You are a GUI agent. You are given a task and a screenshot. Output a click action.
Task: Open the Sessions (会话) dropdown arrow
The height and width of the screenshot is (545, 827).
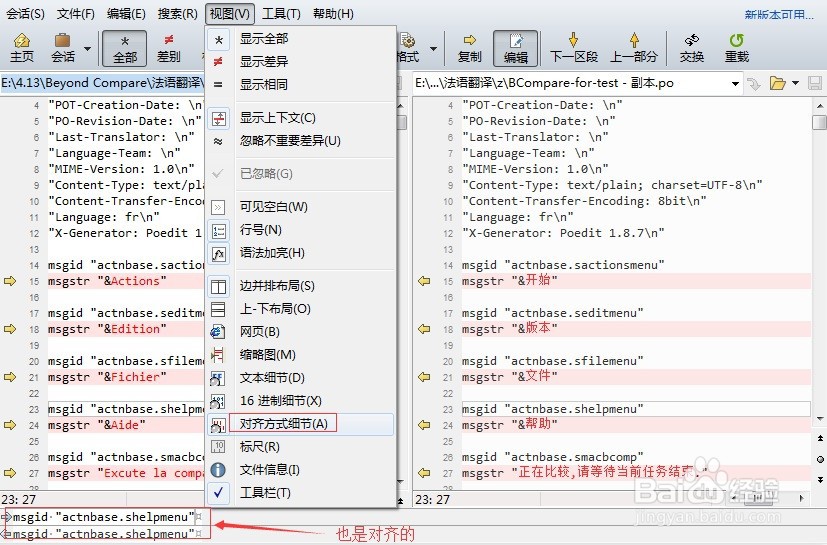(x=88, y=49)
